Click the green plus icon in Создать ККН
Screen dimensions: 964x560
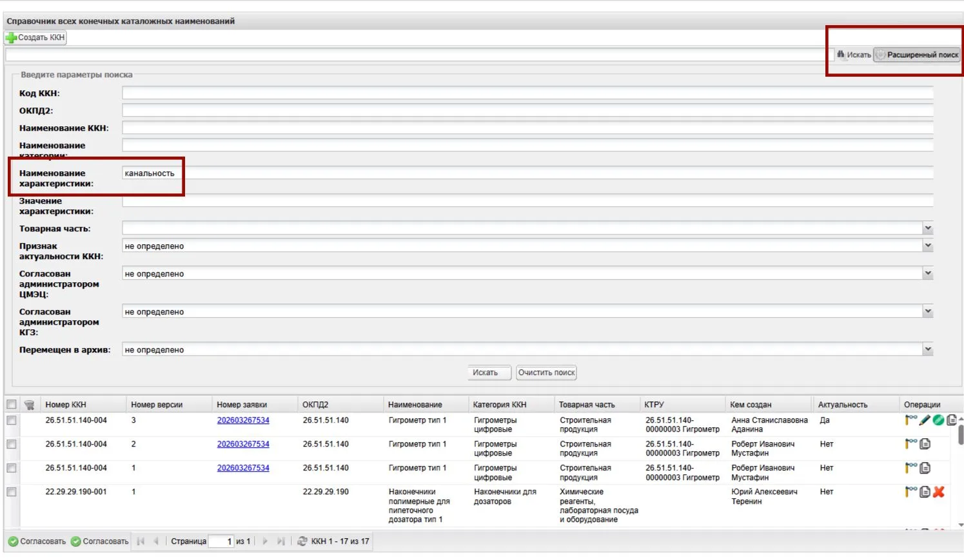pos(11,37)
